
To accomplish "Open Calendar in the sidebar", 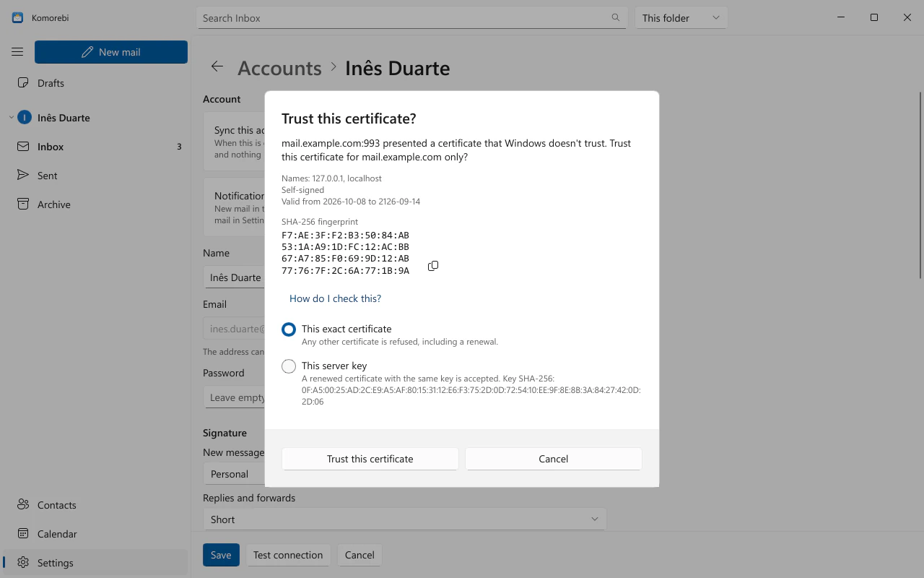I will 95,534.
